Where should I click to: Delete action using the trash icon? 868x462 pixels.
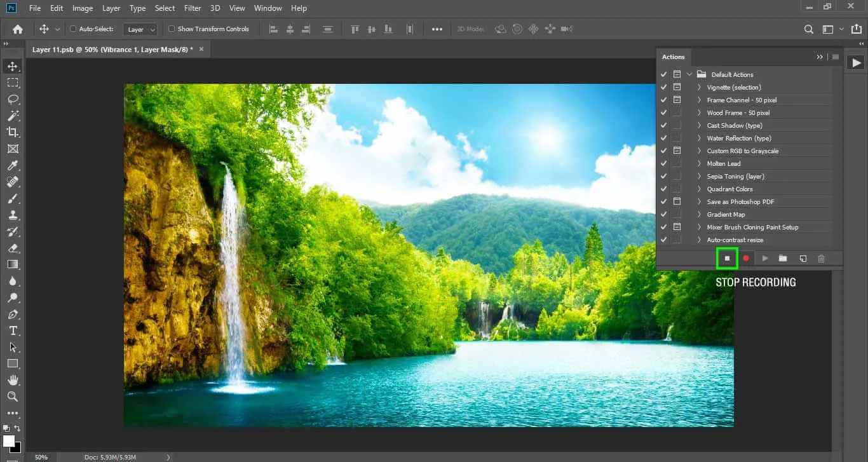[x=821, y=259]
